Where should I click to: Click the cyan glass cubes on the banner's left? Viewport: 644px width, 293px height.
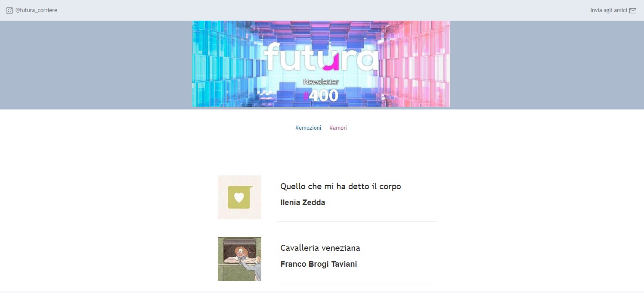(220, 64)
